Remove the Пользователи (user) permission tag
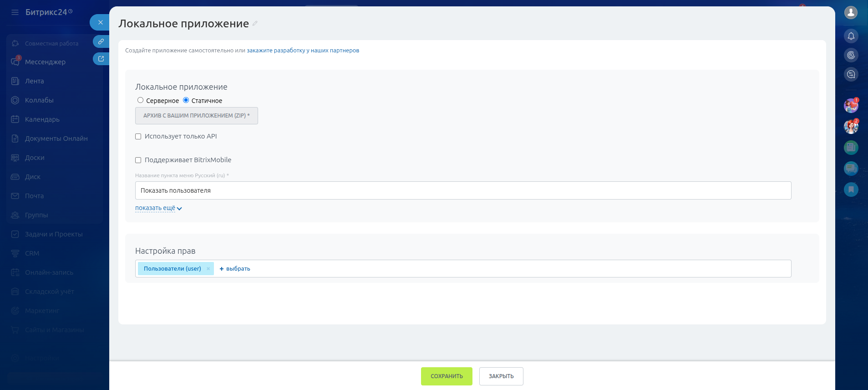The height and width of the screenshot is (390, 868). click(208, 269)
